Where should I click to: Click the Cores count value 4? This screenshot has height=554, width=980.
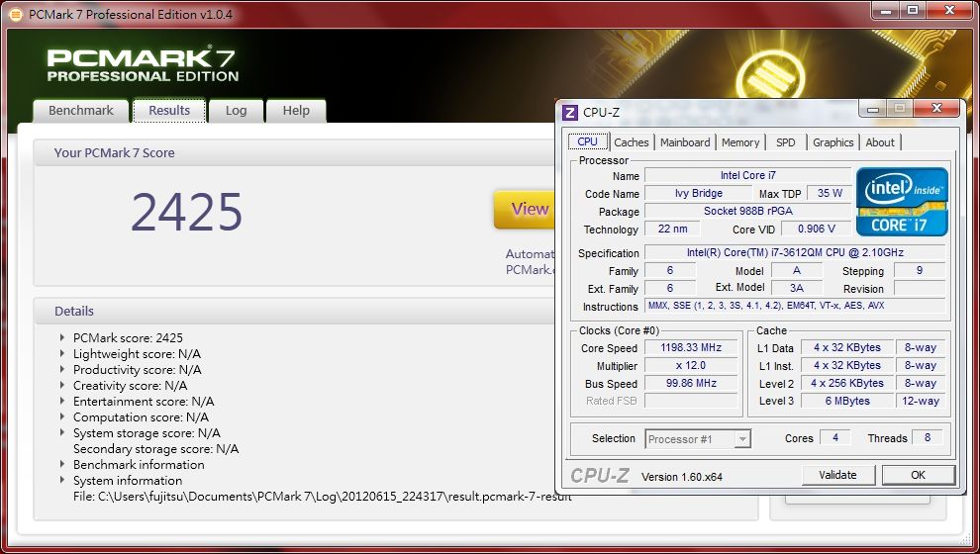coord(835,438)
